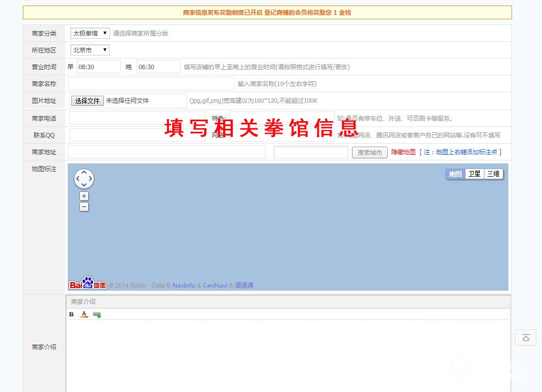Screen dimensions: 542x392
Task: Zoom in on the Baidu map
Action: [x=84, y=197]
